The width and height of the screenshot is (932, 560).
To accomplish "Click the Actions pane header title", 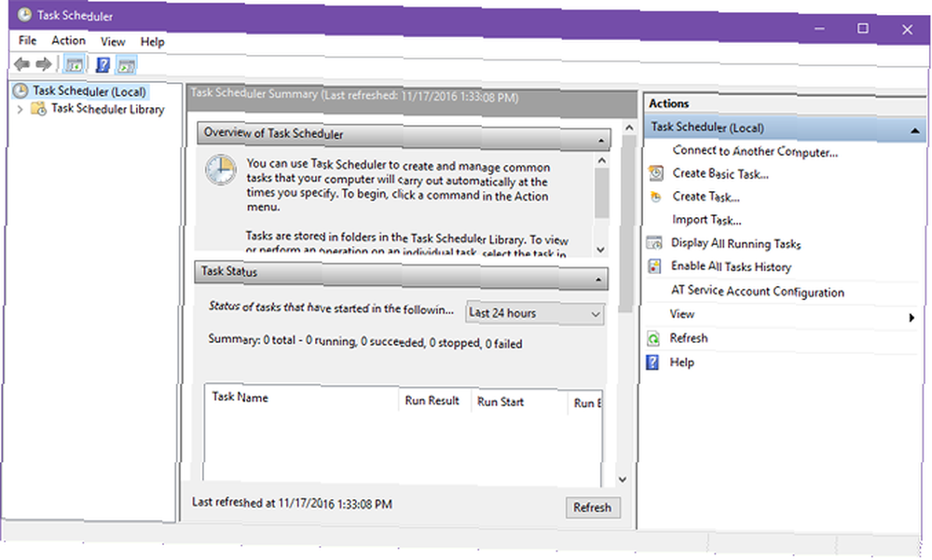I will point(668,103).
